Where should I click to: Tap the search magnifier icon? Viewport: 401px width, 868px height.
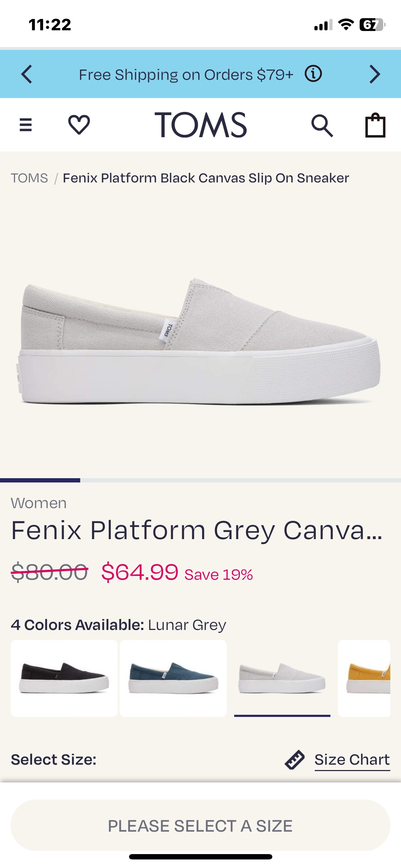322,125
